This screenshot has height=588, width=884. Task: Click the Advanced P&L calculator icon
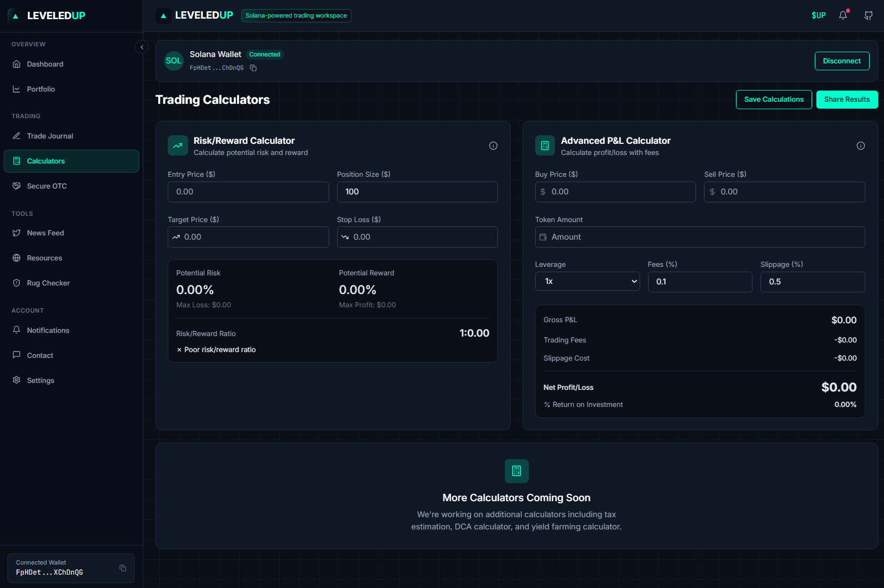click(x=544, y=145)
